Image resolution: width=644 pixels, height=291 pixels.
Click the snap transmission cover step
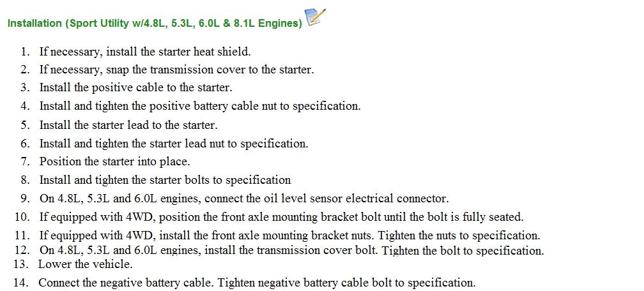(x=176, y=70)
